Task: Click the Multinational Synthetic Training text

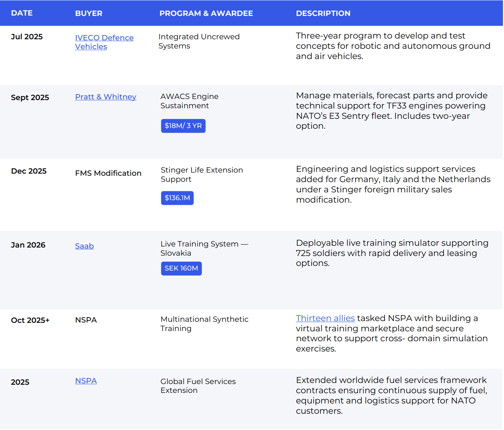Action: tap(204, 324)
